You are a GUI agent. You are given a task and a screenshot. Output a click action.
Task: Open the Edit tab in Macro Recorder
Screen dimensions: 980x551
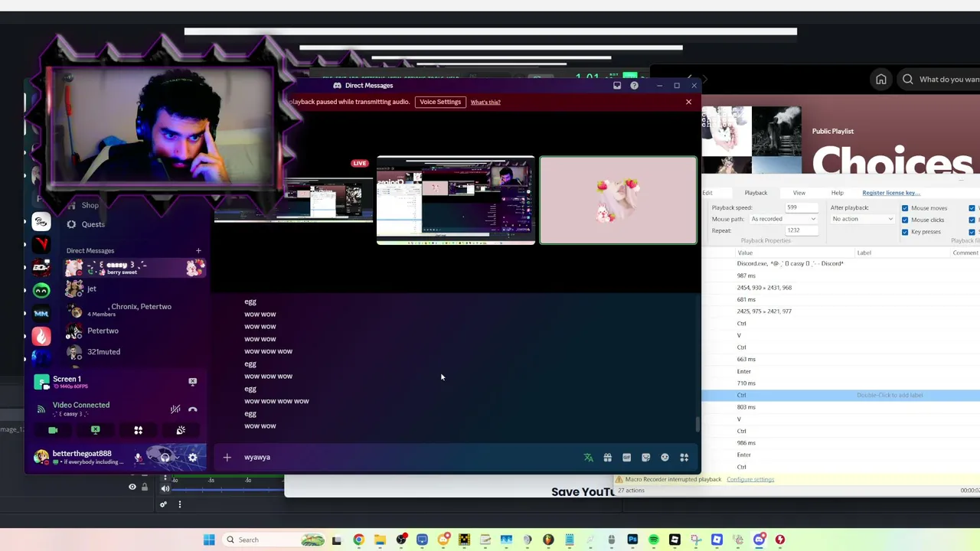click(x=707, y=193)
